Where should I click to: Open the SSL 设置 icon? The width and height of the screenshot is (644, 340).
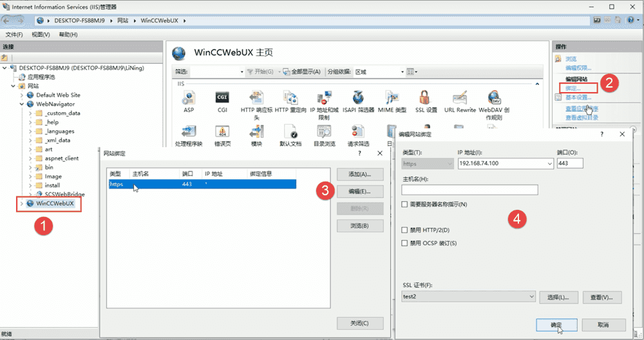[426, 98]
